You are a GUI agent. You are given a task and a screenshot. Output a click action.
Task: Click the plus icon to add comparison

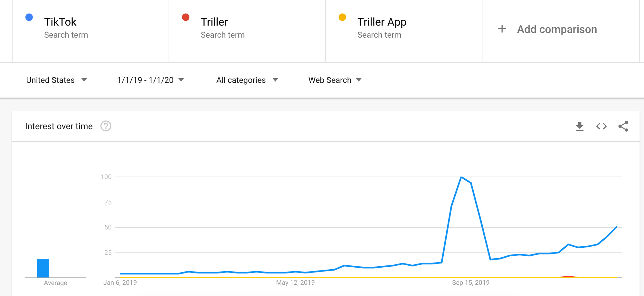[502, 29]
